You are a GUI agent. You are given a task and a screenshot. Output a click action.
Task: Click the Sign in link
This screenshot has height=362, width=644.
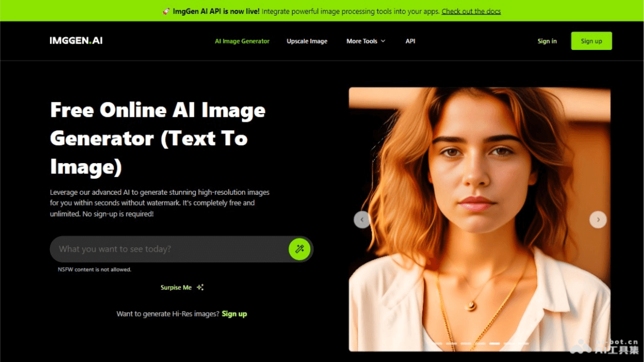click(x=547, y=40)
